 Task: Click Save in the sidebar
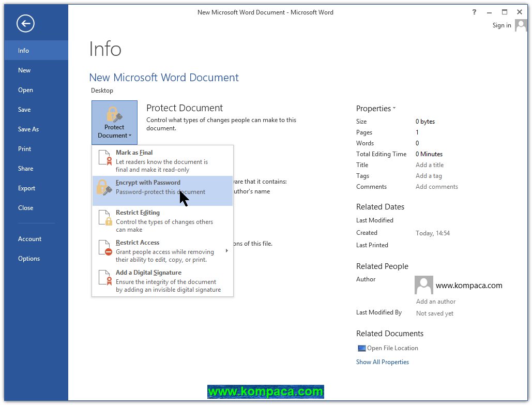point(36,110)
